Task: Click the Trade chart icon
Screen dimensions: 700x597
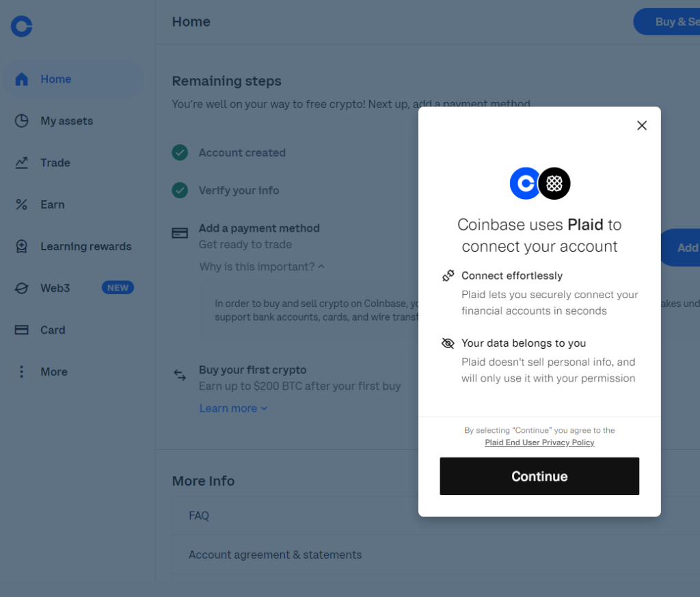Action: (x=22, y=163)
